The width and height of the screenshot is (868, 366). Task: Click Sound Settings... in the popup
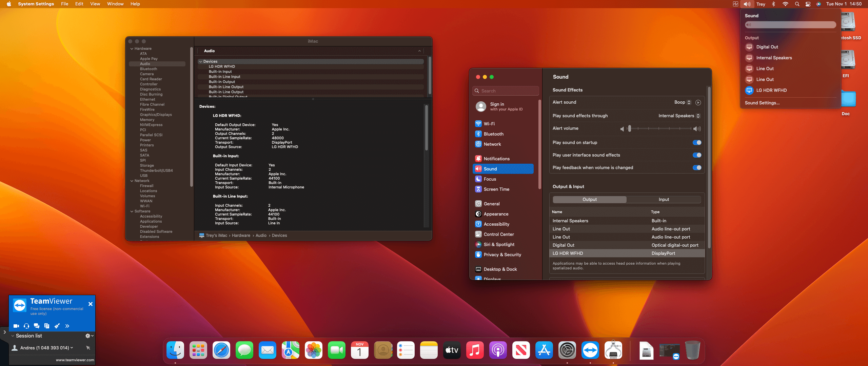point(762,103)
